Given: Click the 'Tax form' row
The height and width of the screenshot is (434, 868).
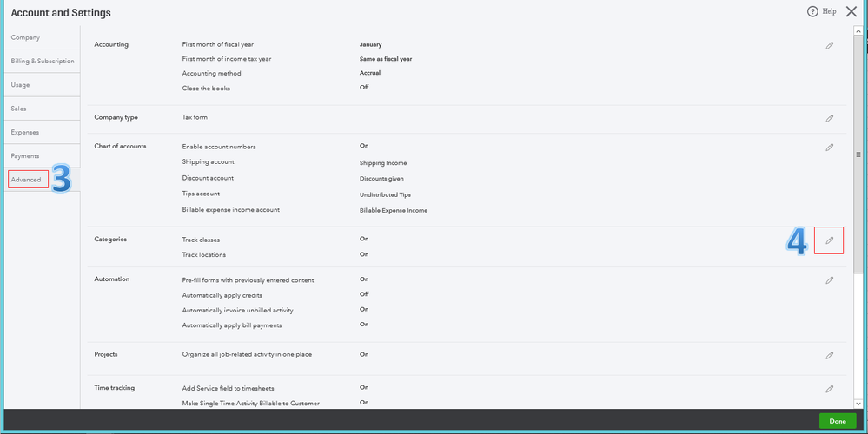Looking at the screenshot, I should click(x=195, y=117).
